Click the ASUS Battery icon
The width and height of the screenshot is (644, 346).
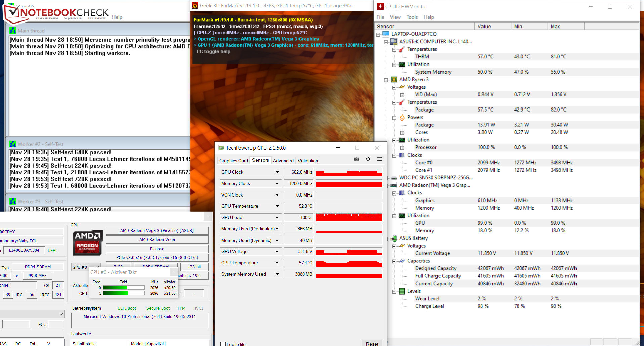click(394, 238)
